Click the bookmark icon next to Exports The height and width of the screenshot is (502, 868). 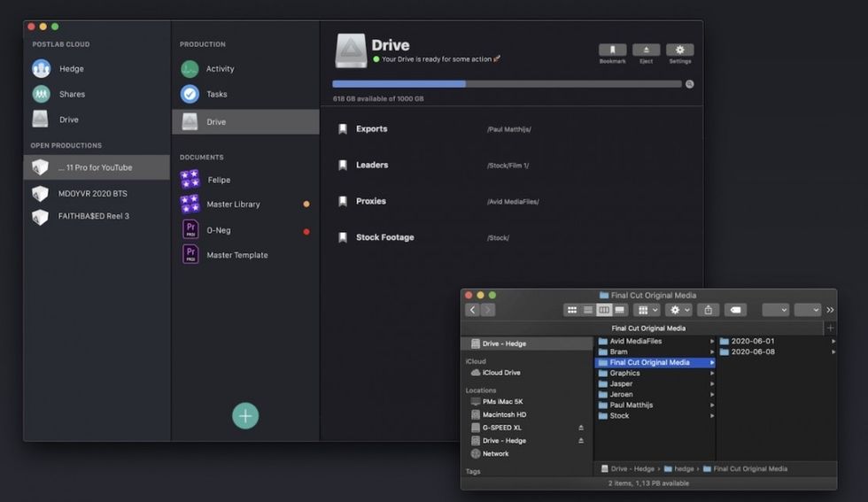343,129
